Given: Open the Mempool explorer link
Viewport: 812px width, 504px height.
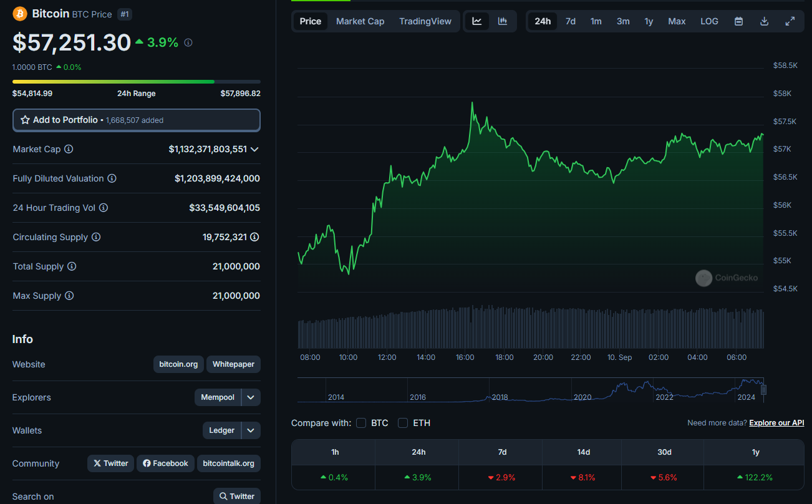Looking at the screenshot, I should [218, 397].
